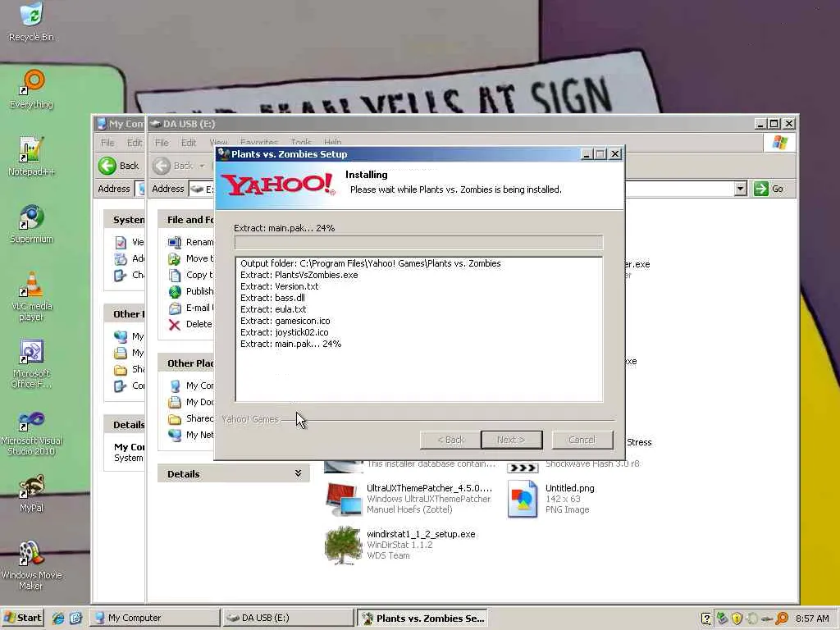
Task: Click the orange Everything search tray icon
Action: coord(782,619)
